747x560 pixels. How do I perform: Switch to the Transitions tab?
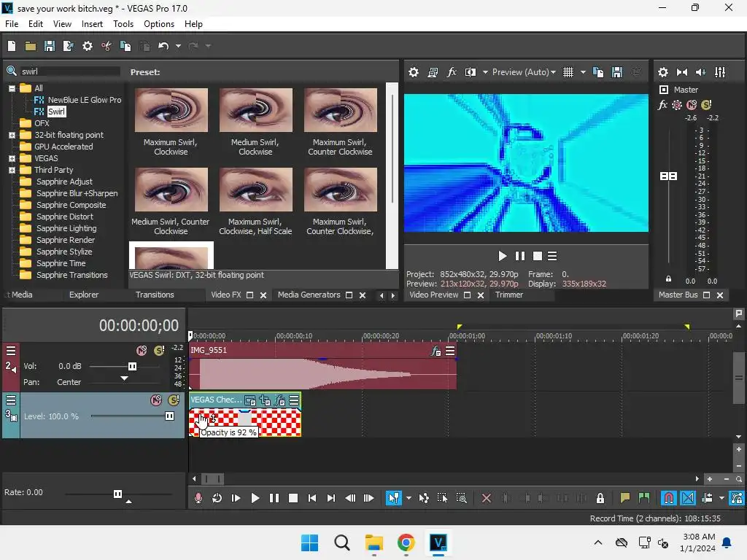point(155,295)
